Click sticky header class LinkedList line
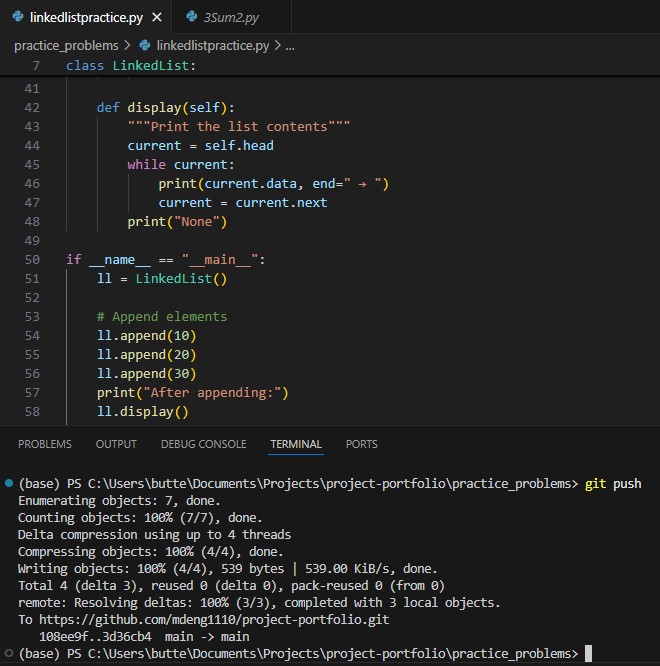Screen dimensions: 660x666 tap(131, 65)
